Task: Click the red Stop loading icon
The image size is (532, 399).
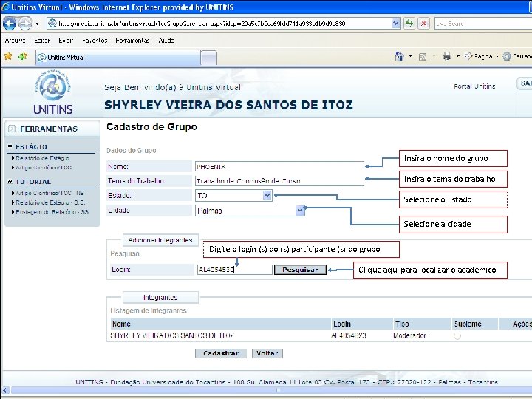Action: tap(424, 24)
